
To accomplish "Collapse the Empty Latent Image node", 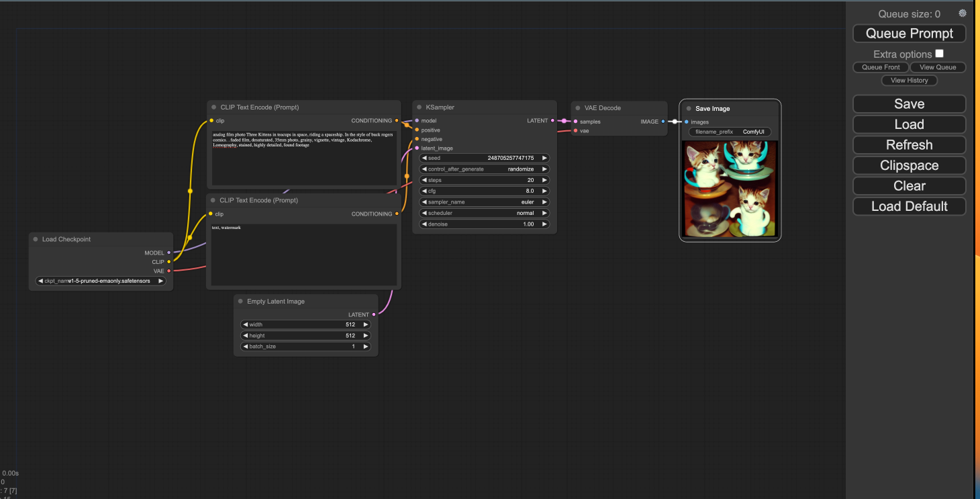I will pyautogui.click(x=239, y=301).
